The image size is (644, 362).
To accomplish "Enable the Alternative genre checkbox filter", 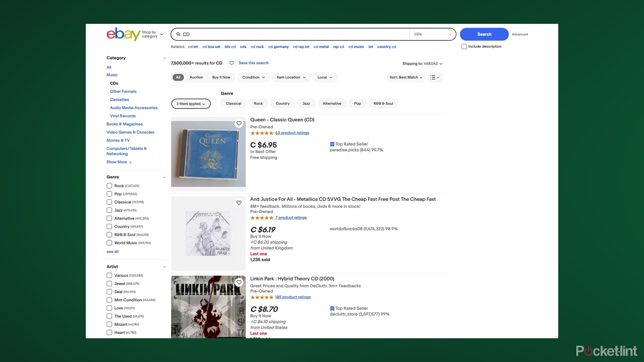I will (109, 218).
